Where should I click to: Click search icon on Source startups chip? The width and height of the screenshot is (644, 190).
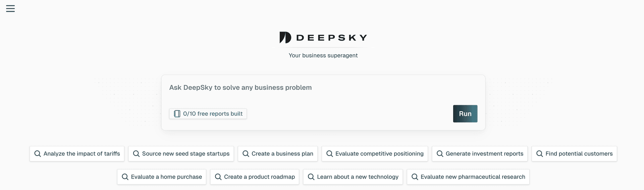136,154
